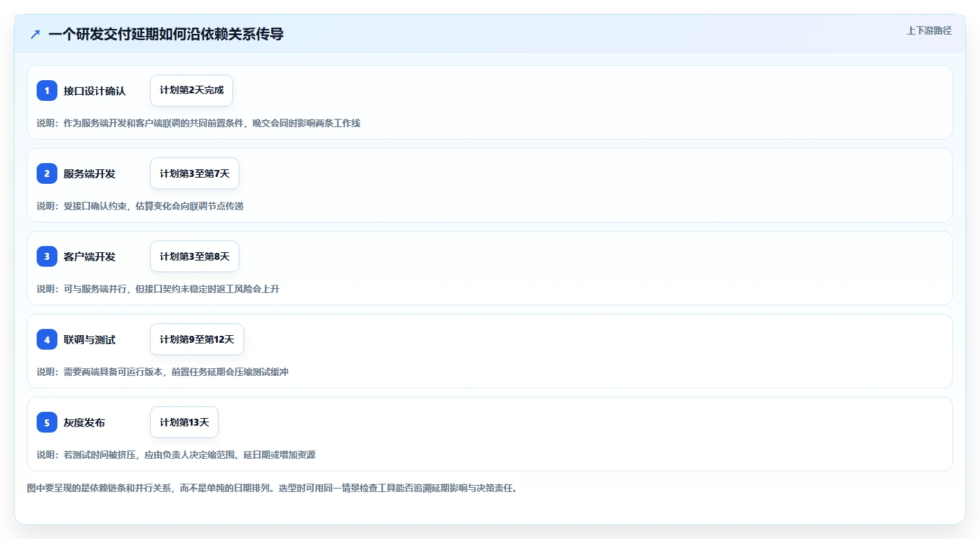Viewport: 980px width, 539px height.
Task: Select step number 1 badge
Action: (x=47, y=91)
